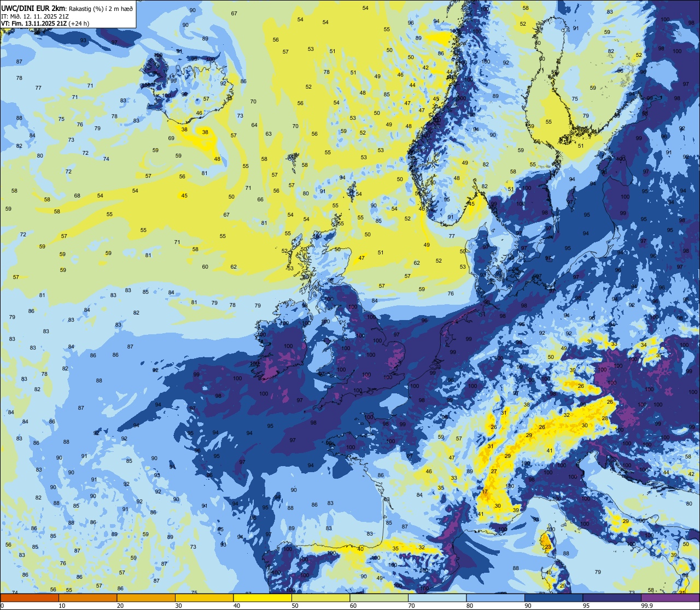Click the 60–70 pale green legend swatch
Viewport: 700px width, 610px height.
(379, 597)
